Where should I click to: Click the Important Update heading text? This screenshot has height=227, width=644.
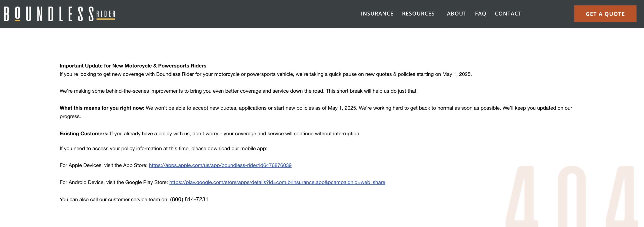[133, 66]
